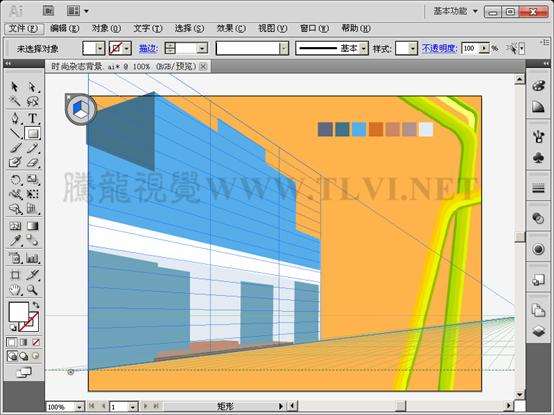Screen dimensions: 554x415
Task: Click the 不透明度 opacity link
Action: click(440, 48)
